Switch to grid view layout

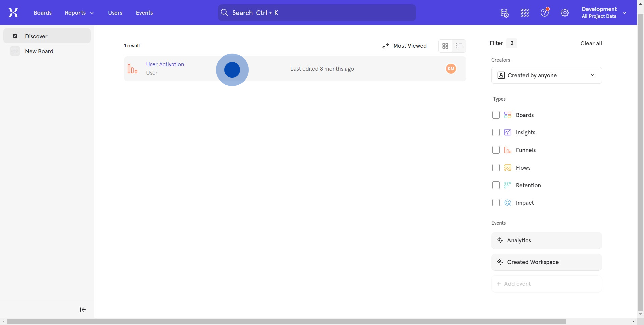coord(445,46)
